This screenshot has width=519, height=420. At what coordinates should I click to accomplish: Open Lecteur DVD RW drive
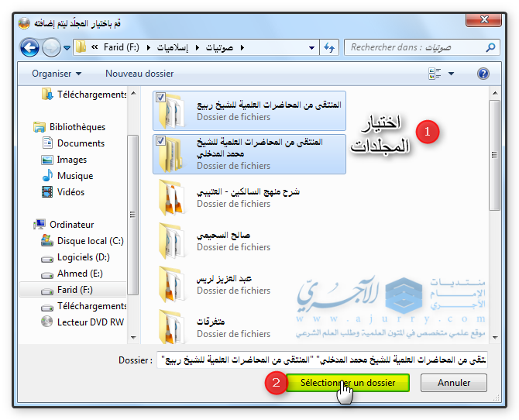click(90, 322)
